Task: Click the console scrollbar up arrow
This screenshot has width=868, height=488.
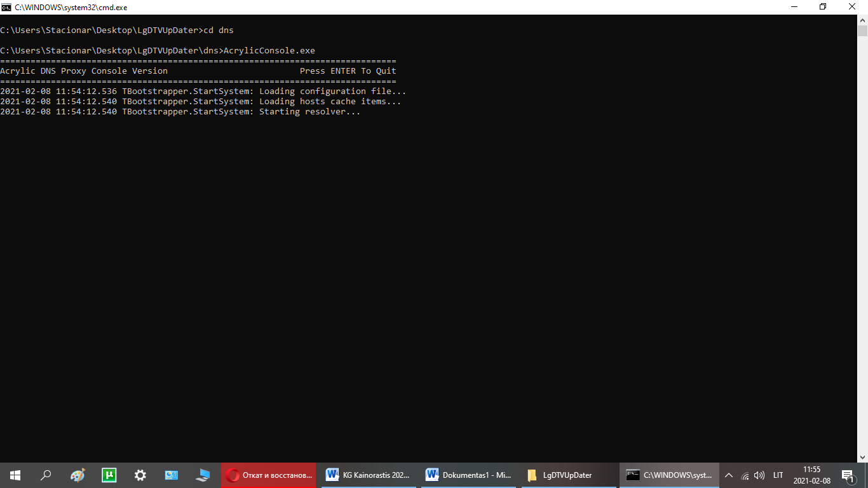Action: click(x=862, y=20)
